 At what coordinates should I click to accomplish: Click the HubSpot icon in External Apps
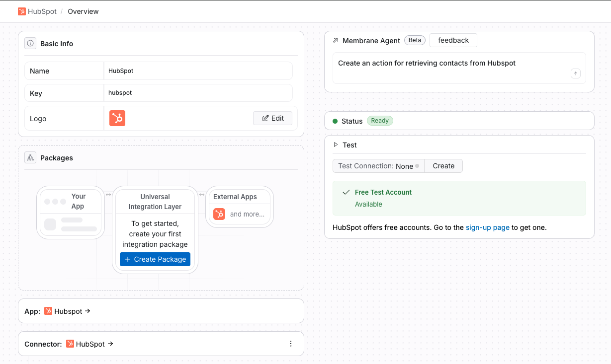point(219,214)
